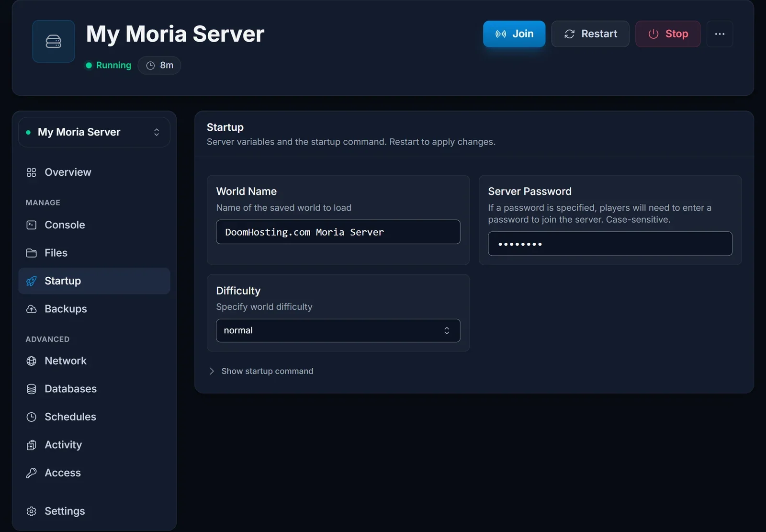Go to the Overview page
The image size is (766, 532).
point(94,172)
